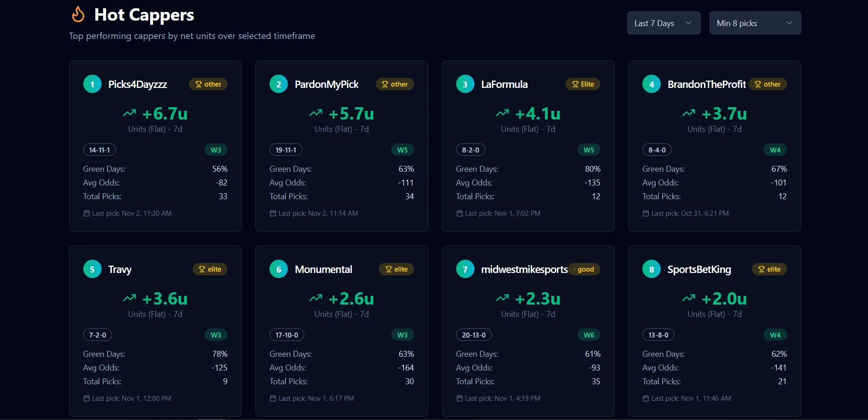Click the trending-up arrow next to +4.1u
This screenshot has height=420, width=868.
[x=502, y=113]
